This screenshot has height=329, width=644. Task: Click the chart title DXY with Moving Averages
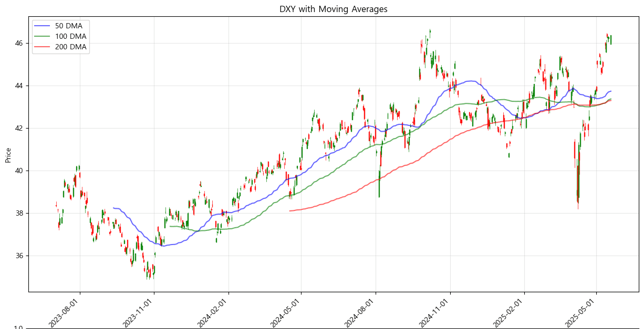point(334,9)
